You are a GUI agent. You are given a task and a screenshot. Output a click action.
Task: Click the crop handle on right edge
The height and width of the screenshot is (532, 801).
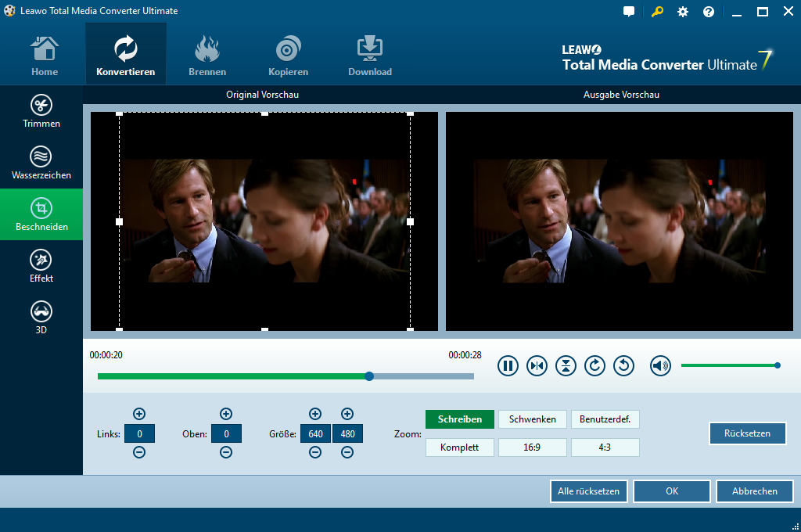coord(410,221)
